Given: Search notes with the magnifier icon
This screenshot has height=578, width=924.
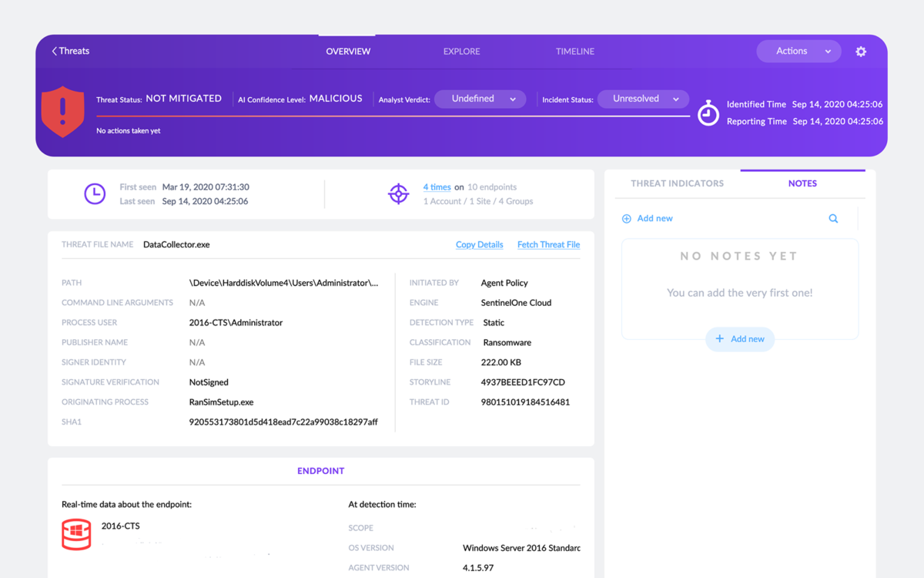Looking at the screenshot, I should [x=833, y=219].
